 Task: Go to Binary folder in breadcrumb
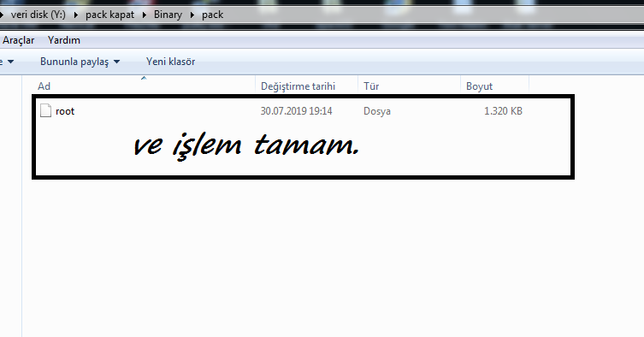[168, 15]
